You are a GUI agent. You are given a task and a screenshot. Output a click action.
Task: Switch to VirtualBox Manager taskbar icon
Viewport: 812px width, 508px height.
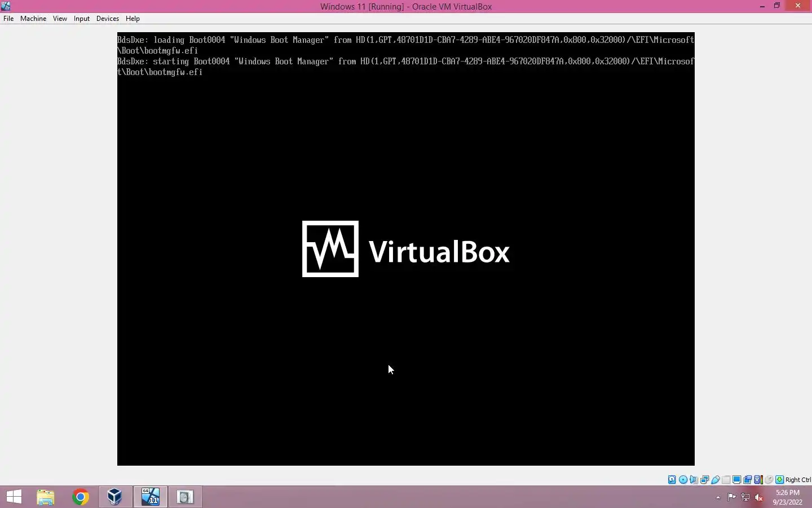click(x=115, y=497)
